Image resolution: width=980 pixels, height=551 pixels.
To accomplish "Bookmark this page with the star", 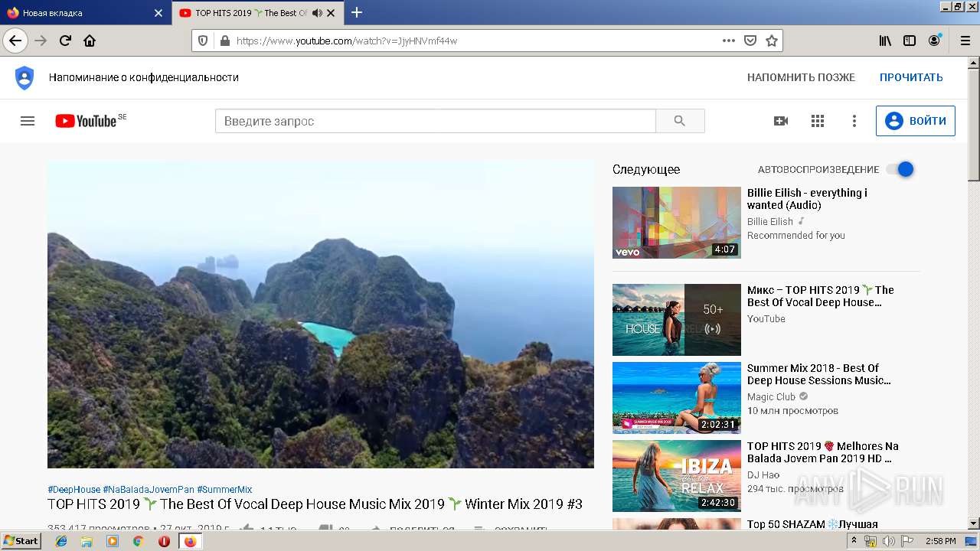I will click(x=772, y=41).
